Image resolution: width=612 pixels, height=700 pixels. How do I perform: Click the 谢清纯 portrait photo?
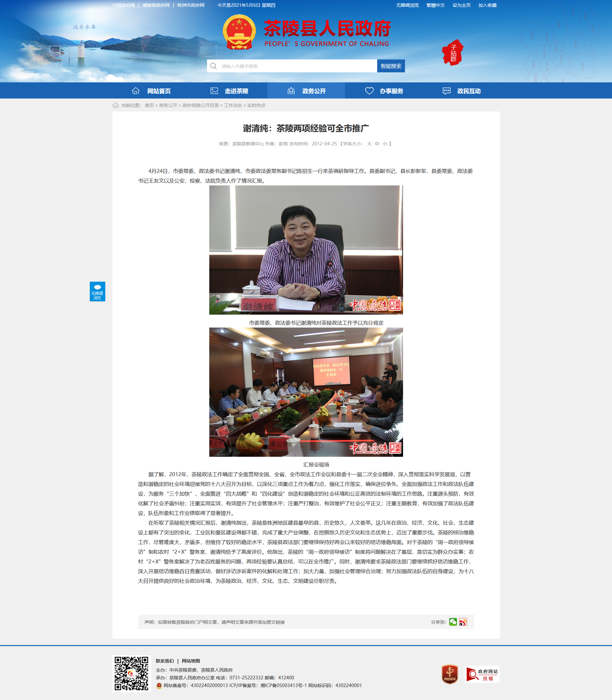tap(306, 250)
